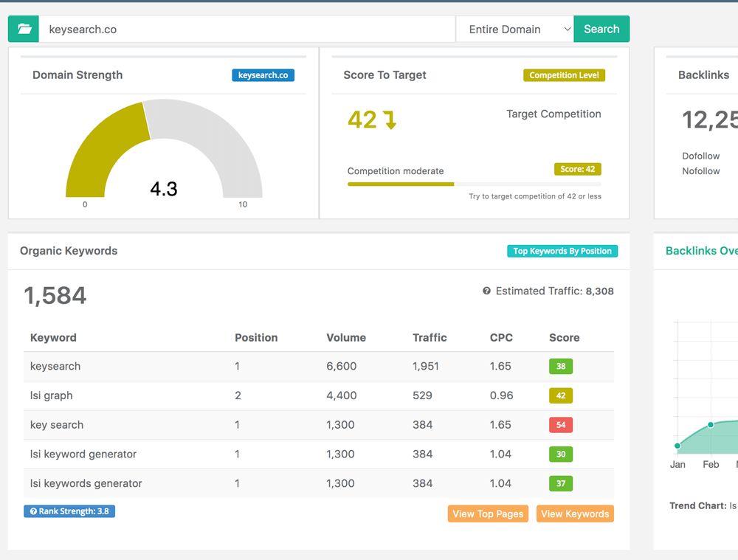Click the Competition Level badge
738x560 pixels.
[565, 75]
